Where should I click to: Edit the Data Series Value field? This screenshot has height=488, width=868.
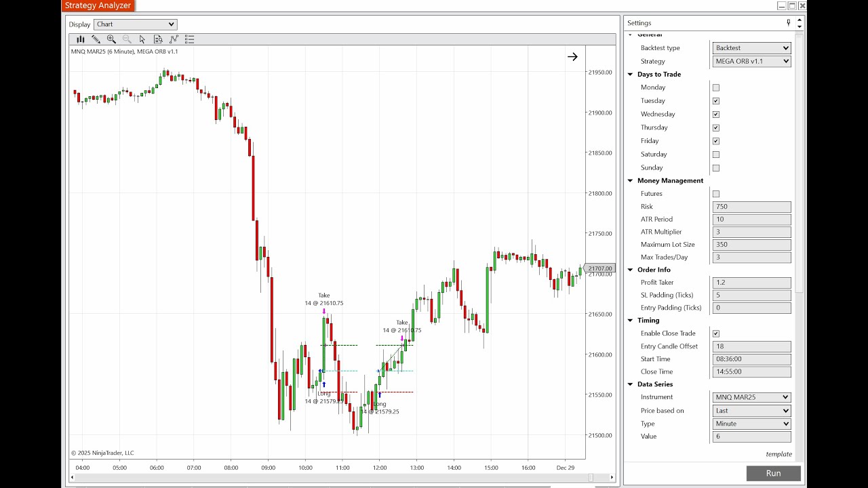(752, 436)
